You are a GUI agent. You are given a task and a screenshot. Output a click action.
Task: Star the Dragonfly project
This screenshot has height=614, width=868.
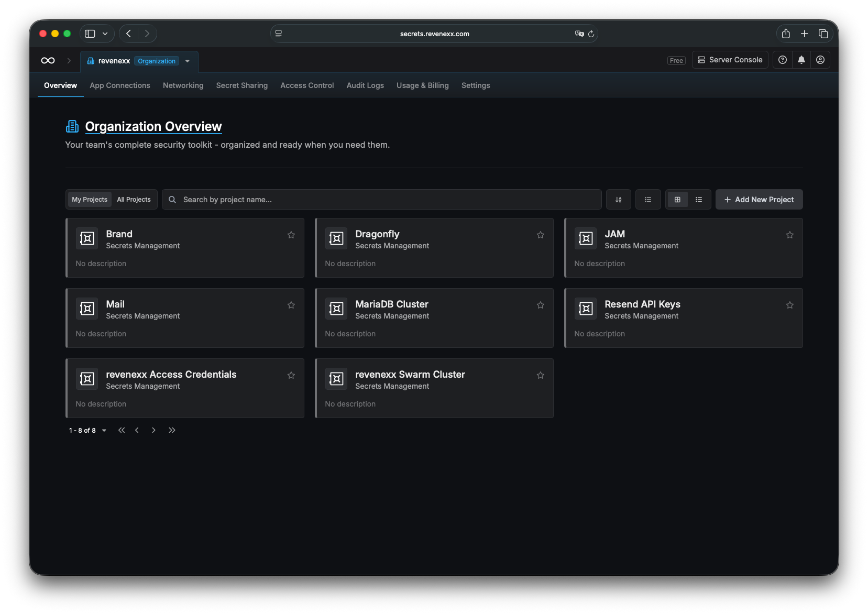[x=541, y=235]
